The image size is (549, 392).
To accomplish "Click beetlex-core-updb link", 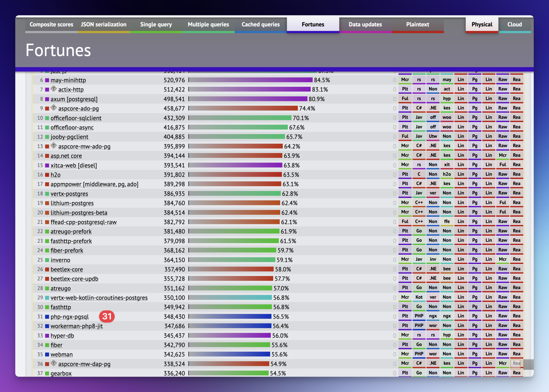I will [x=74, y=279].
